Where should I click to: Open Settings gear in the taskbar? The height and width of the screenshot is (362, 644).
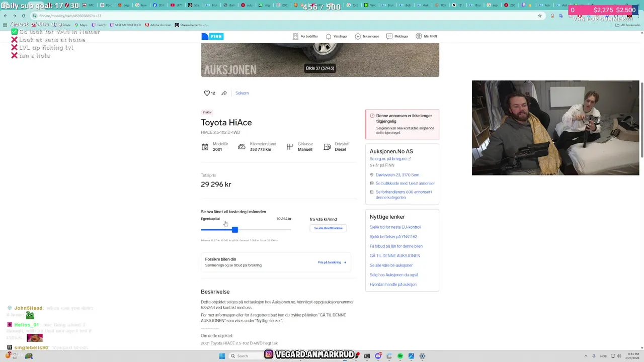422,356
